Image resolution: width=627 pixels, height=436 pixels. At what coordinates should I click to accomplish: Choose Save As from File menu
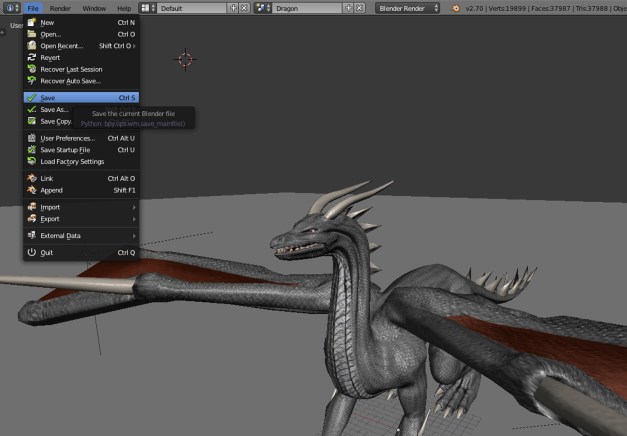(54, 109)
